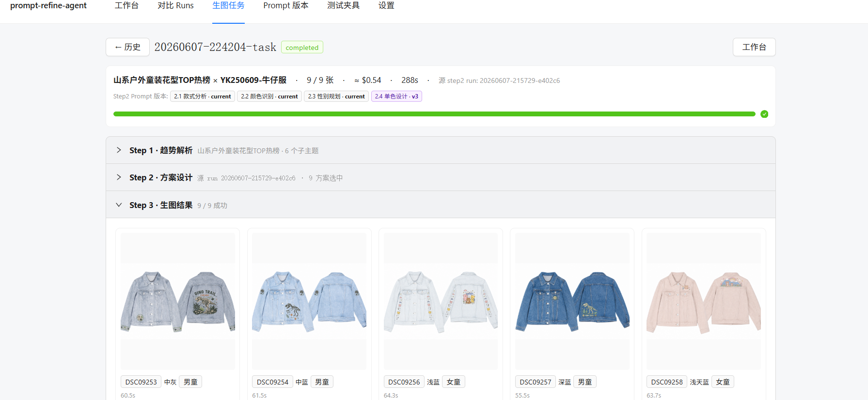Go to the 测试夹具 tab
The width and height of the screenshot is (868, 400).
[343, 6]
